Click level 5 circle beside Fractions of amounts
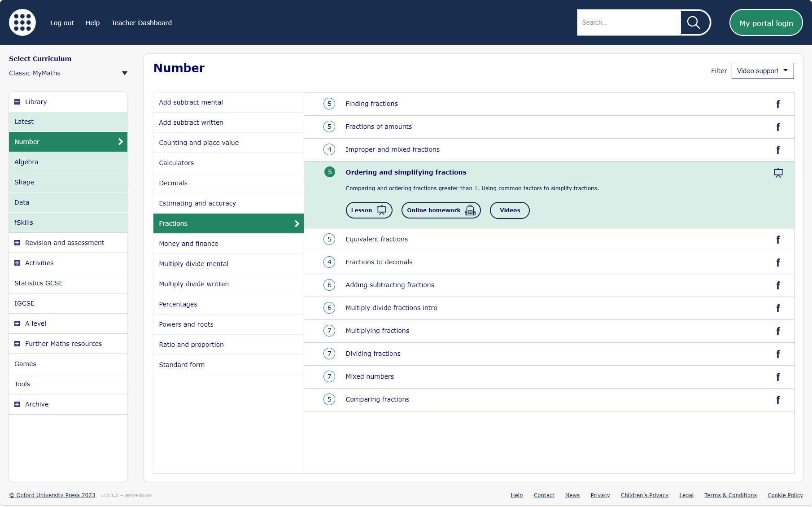The height and width of the screenshot is (507, 812). tap(329, 127)
